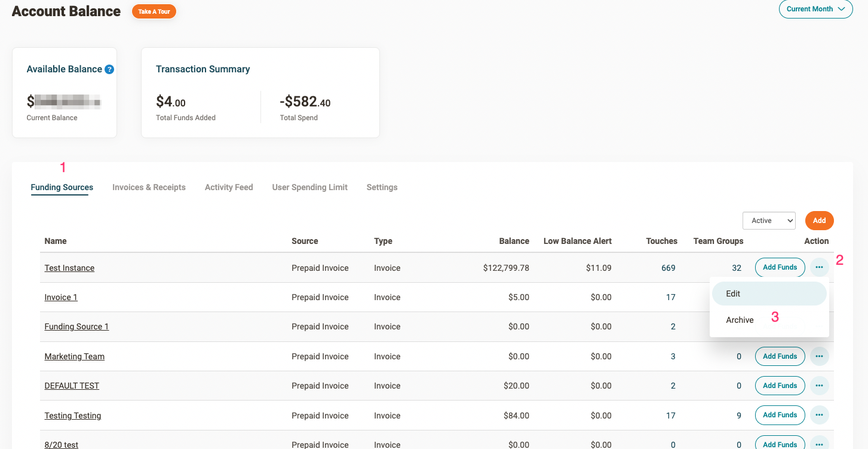Screen dimensions: 868x449
Task: Switch to the Invoices & Receipts tab
Action: click(149, 187)
